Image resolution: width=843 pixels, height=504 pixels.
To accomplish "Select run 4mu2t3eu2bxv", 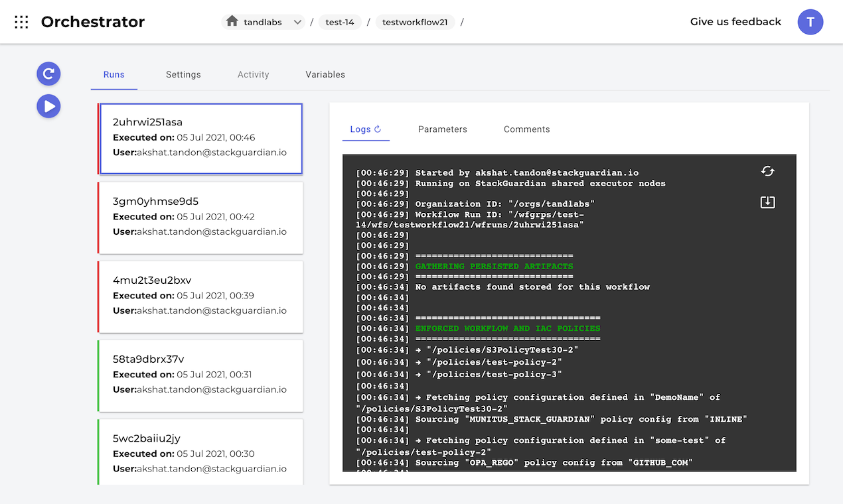I will 200,296.
